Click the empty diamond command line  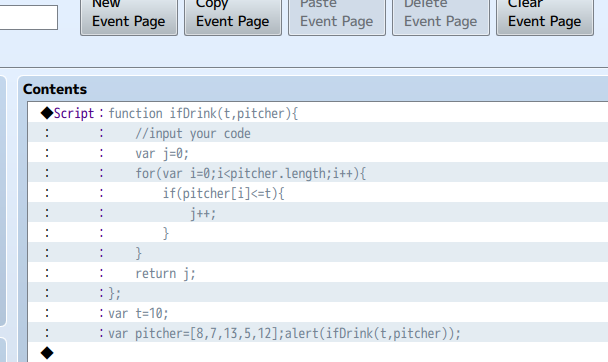(x=318, y=353)
